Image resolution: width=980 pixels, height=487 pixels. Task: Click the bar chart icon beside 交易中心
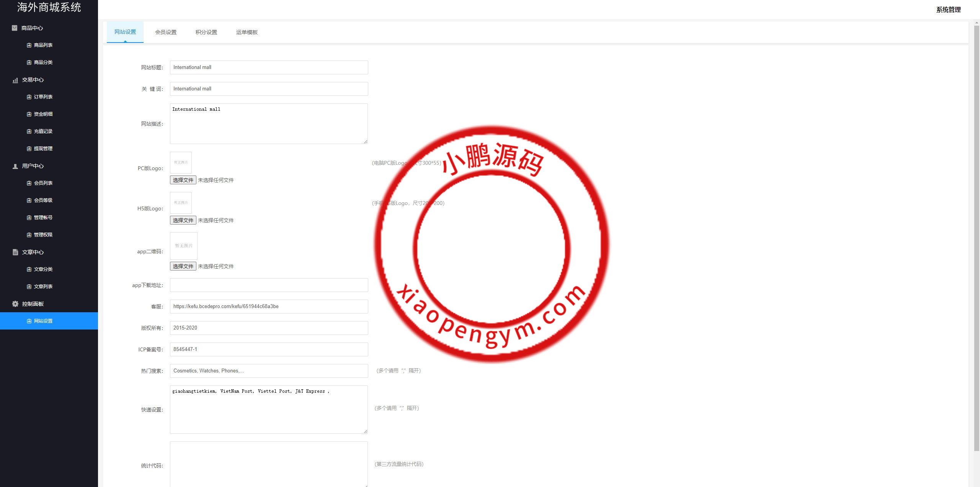(x=15, y=80)
